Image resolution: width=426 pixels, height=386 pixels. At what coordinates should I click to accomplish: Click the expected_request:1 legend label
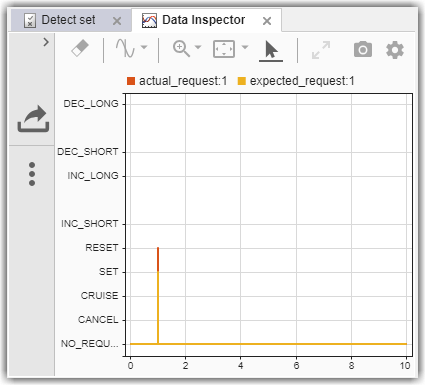[x=302, y=81]
